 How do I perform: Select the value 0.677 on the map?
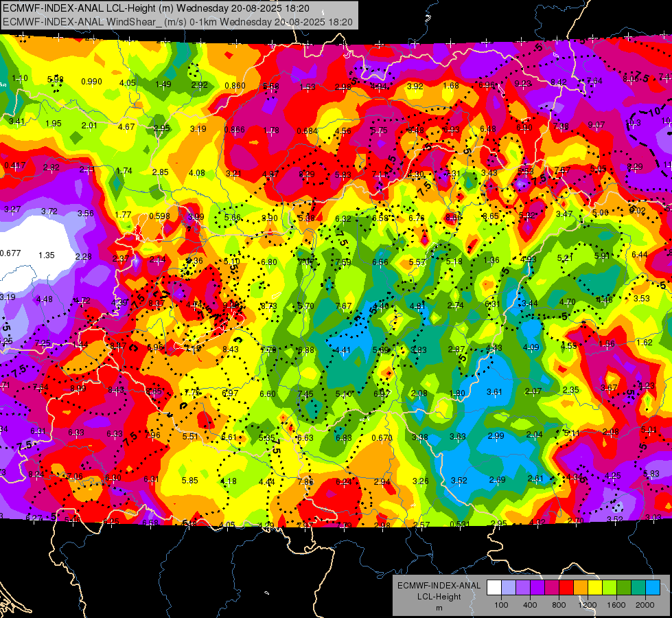click(10, 253)
